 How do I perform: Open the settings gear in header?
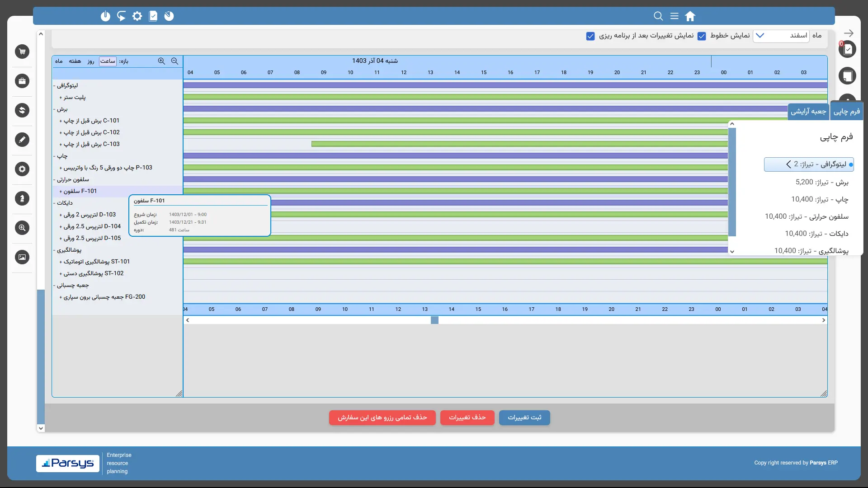pyautogui.click(x=137, y=16)
